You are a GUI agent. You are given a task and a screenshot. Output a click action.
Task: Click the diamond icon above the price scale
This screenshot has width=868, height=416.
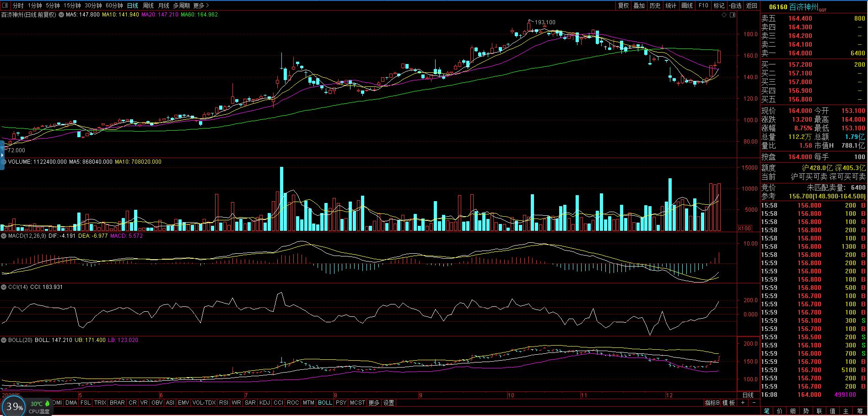pos(724,15)
